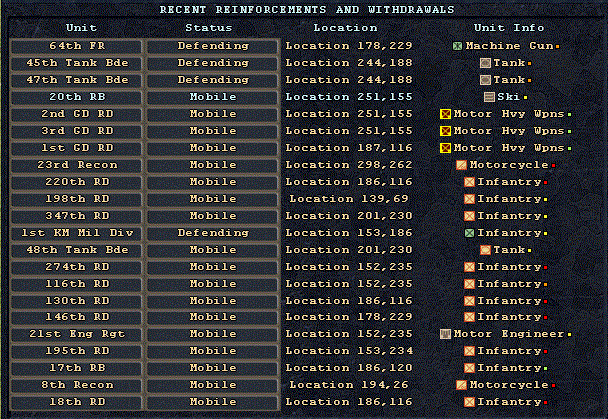The height and width of the screenshot is (419, 608).
Task: Click Mobile status for 20th RB
Action: point(212,97)
